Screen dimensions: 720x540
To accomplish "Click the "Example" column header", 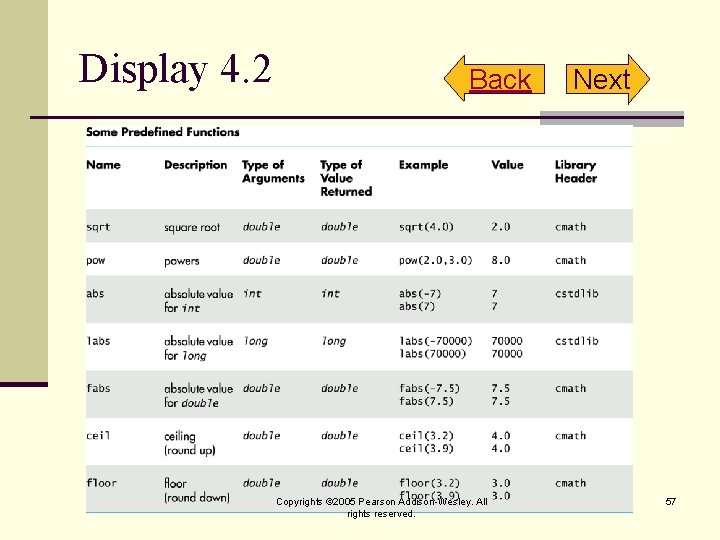I will point(423,165).
